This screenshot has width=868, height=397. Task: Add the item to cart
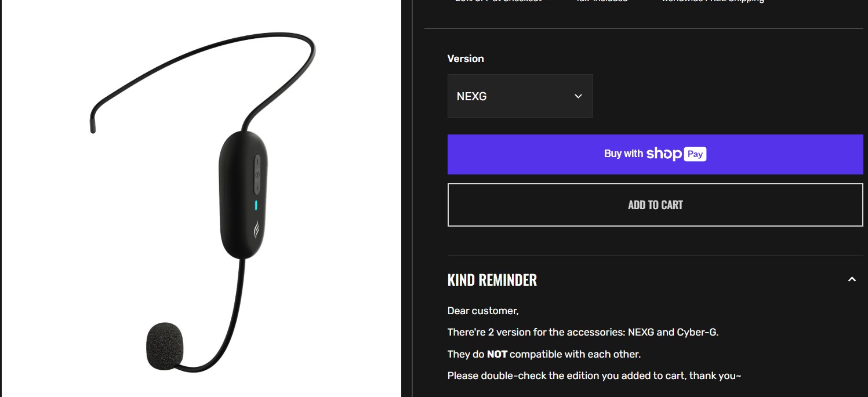[655, 205]
